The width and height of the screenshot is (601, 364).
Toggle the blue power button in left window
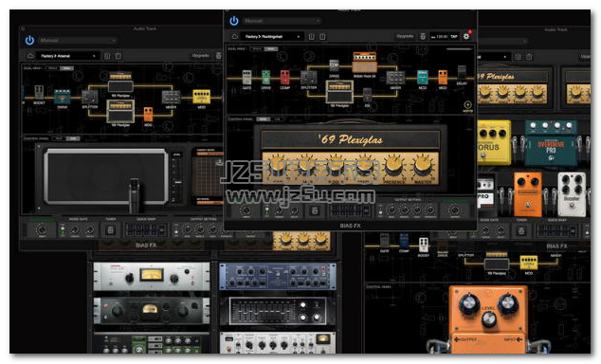29,40
